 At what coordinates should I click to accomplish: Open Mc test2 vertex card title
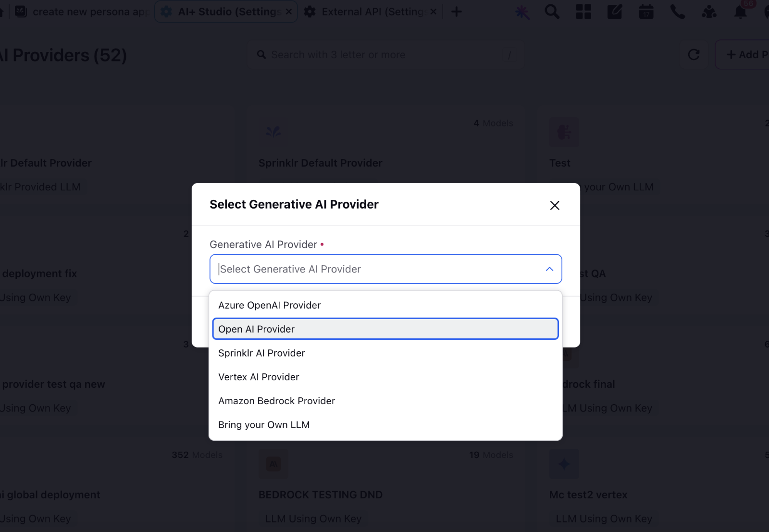(588, 495)
